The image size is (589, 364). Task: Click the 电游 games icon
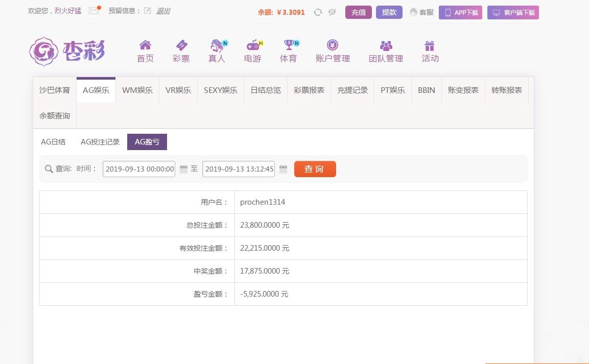(x=252, y=50)
